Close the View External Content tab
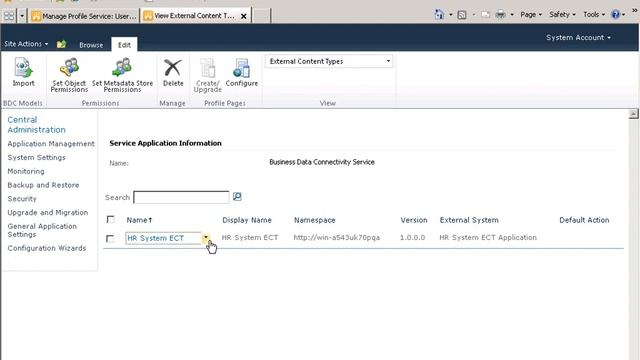The width and height of the screenshot is (640, 360). pos(244,16)
